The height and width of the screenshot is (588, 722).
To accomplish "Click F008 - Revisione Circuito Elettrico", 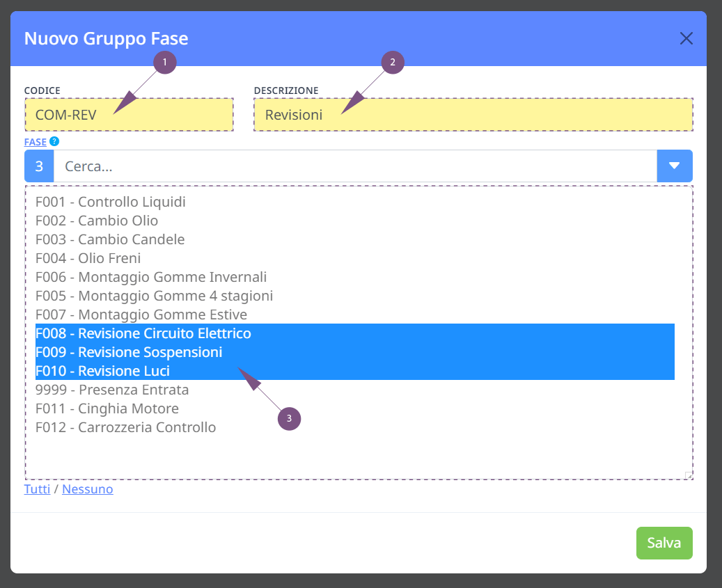I will click(355, 333).
